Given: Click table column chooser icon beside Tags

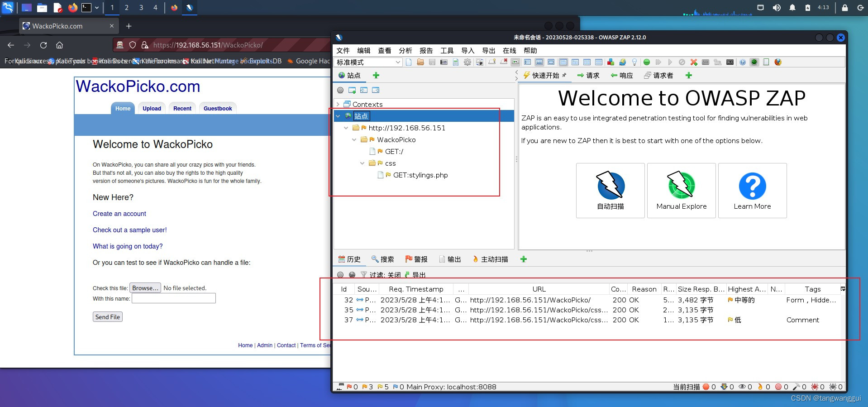Looking at the screenshot, I should point(843,289).
